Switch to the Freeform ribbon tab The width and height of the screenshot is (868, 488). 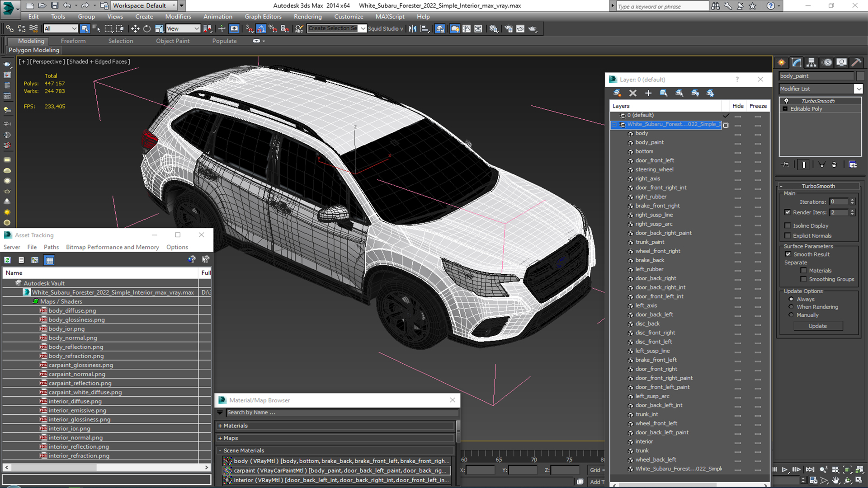pyautogui.click(x=73, y=41)
